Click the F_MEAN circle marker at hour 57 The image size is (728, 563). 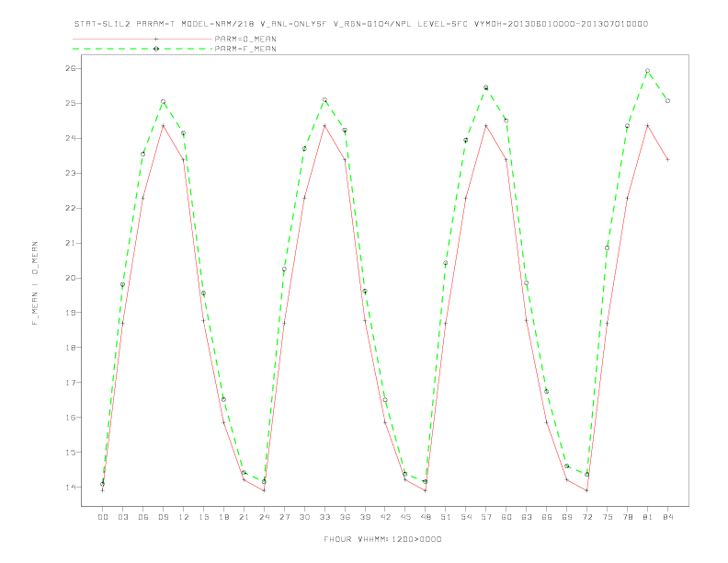pos(486,87)
